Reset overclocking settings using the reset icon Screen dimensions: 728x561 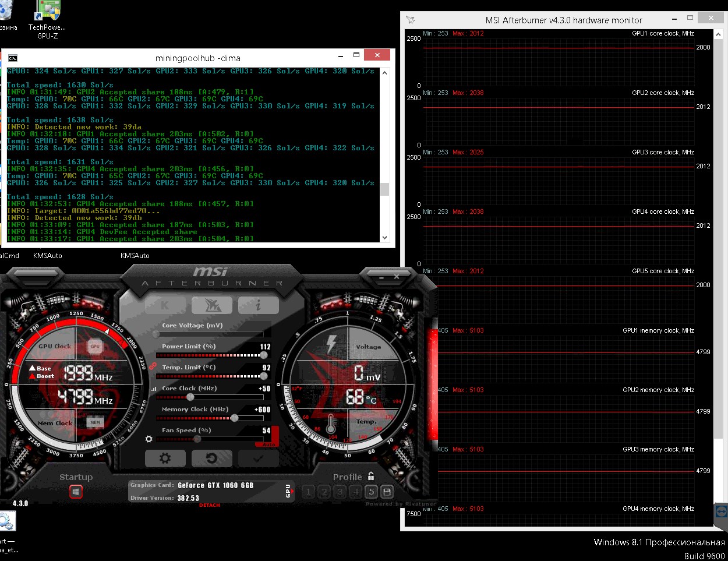(211, 458)
